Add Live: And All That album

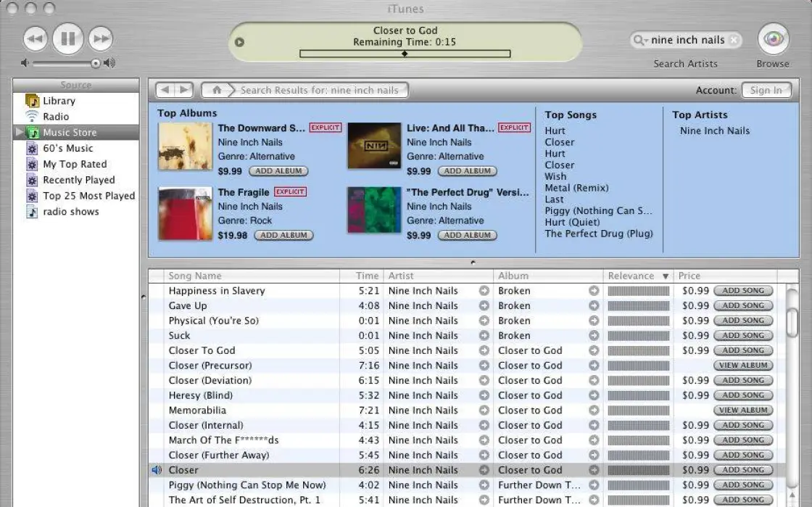pyautogui.click(x=467, y=171)
